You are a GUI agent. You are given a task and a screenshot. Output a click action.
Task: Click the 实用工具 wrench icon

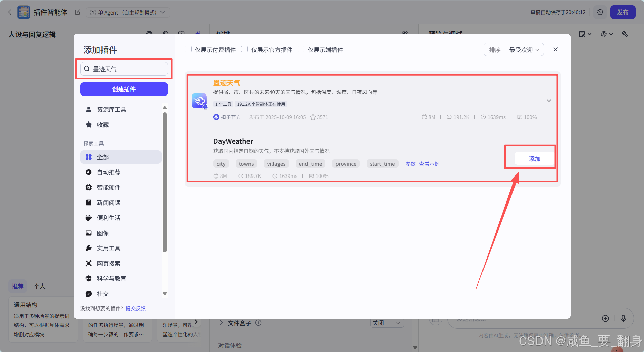click(x=89, y=248)
